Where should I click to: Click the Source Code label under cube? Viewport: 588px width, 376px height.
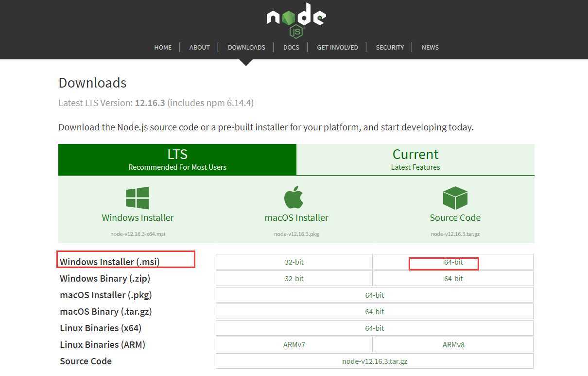click(455, 217)
